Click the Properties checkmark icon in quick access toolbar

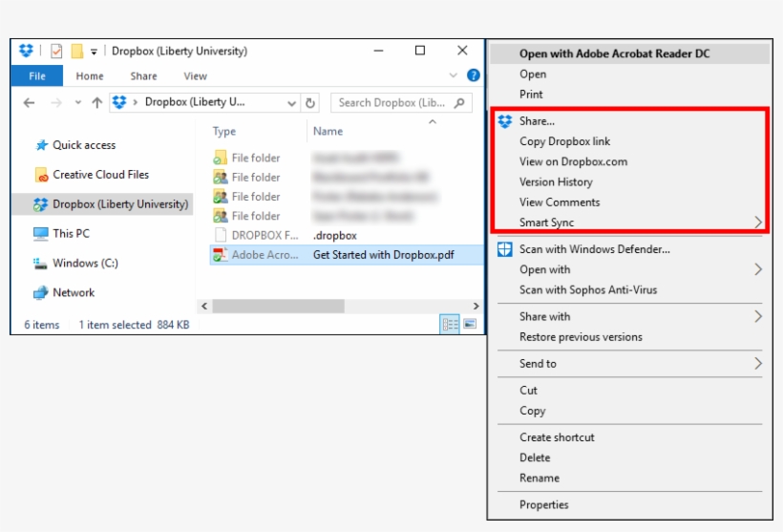(x=56, y=51)
